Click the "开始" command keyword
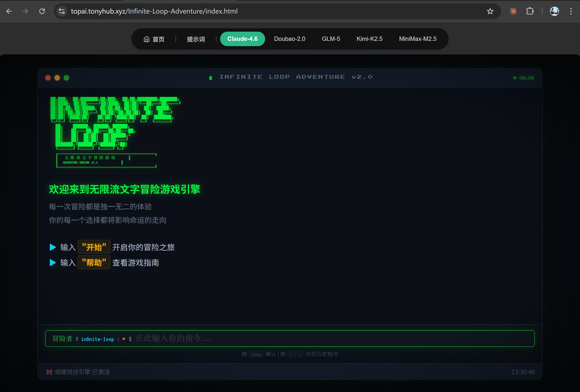The height and width of the screenshot is (392, 580). point(94,247)
